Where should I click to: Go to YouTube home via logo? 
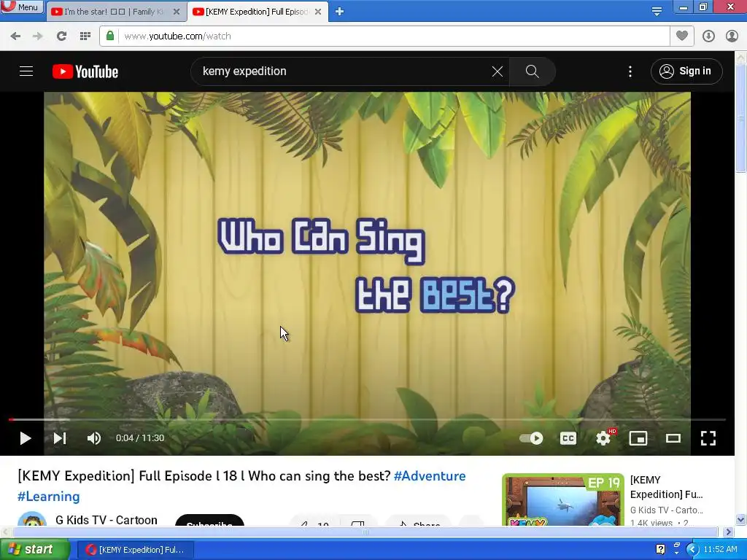point(85,71)
